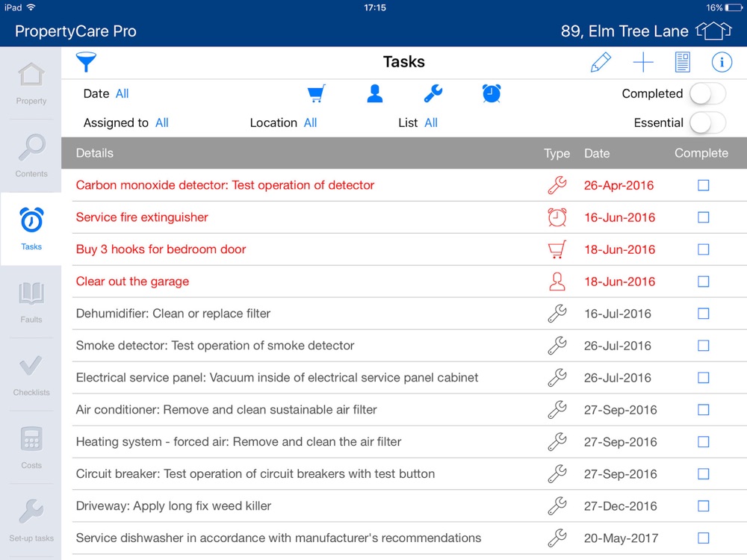Viewport: 747px width, 560px height.
Task: Filter by alarm clock reminder type
Action: [492, 93]
